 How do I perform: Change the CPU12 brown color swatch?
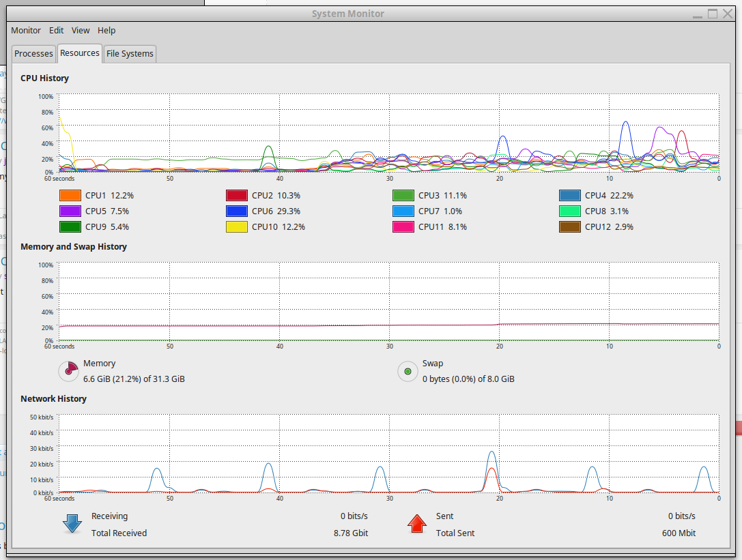pos(570,226)
